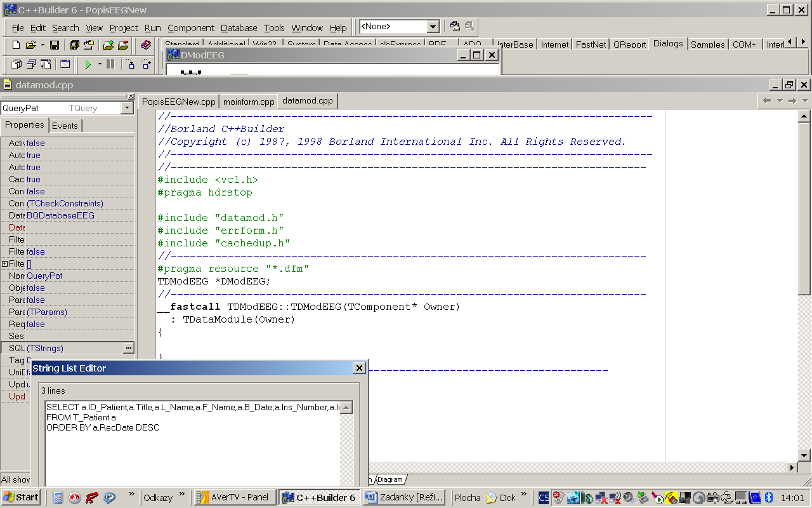The image size is (812, 508).
Task: Click the Toggle Form/Unit icon
Action: (46, 64)
